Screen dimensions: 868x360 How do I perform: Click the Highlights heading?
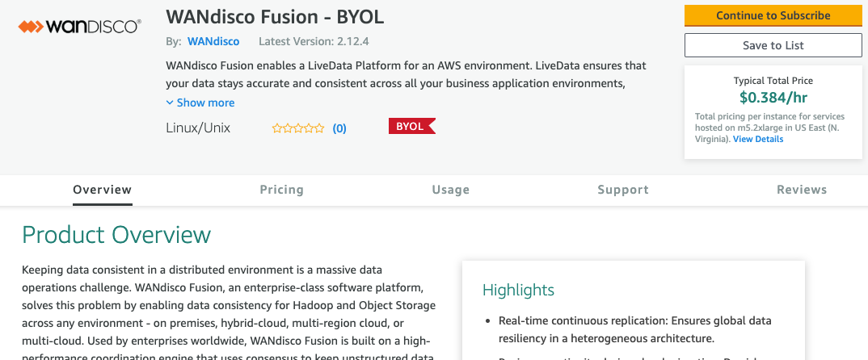(x=518, y=290)
